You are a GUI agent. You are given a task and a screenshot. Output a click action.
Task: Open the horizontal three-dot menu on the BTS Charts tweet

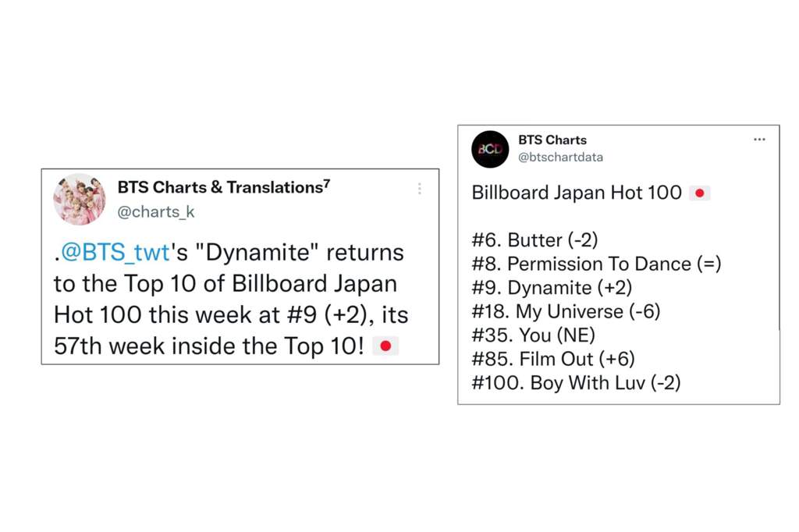[759, 139]
